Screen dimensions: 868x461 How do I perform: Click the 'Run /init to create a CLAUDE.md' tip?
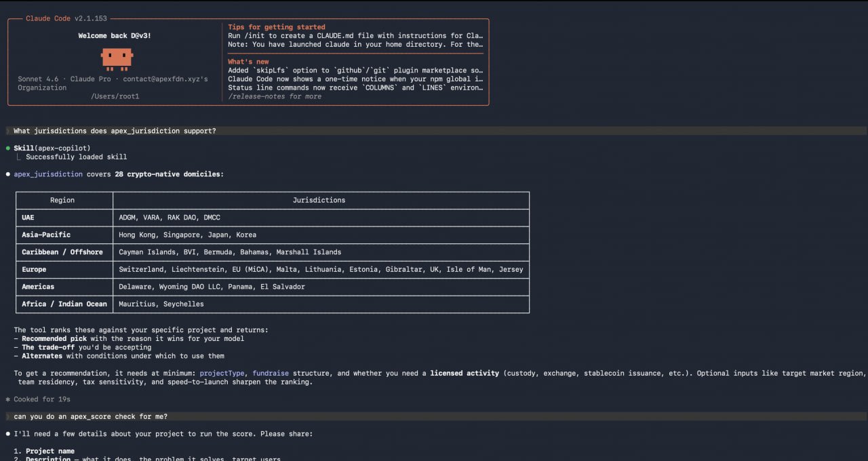point(355,36)
